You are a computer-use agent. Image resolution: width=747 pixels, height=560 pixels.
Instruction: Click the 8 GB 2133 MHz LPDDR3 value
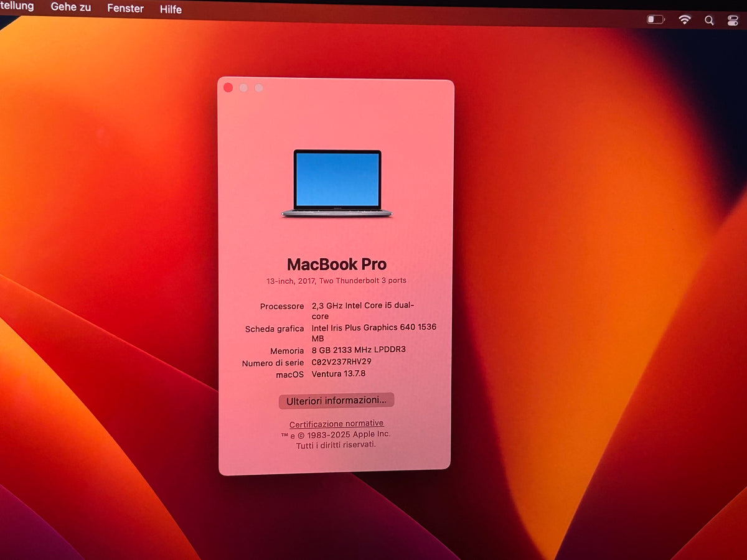[x=359, y=350]
